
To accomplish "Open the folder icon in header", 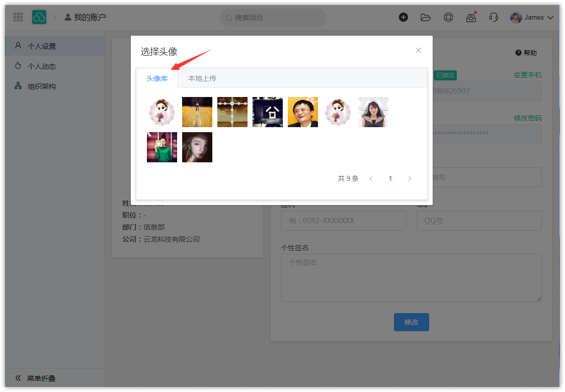I will pyautogui.click(x=426, y=17).
